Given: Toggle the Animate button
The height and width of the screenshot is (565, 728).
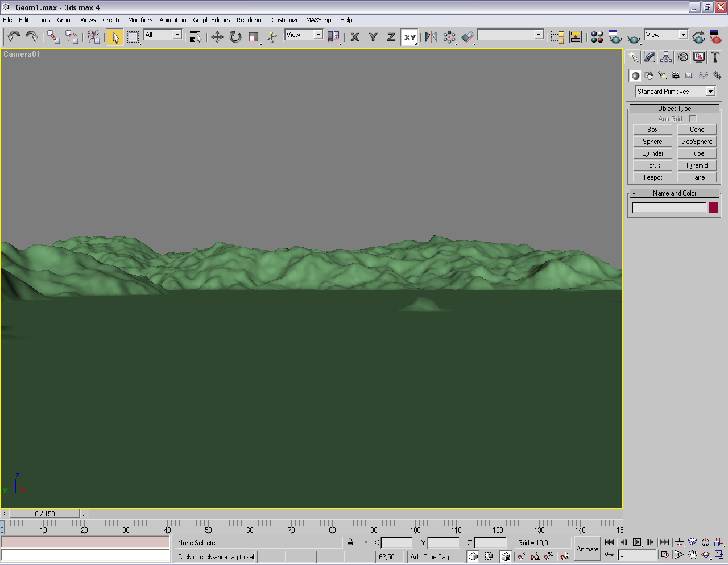Looking at the screenshot, I should click(587, 549).
